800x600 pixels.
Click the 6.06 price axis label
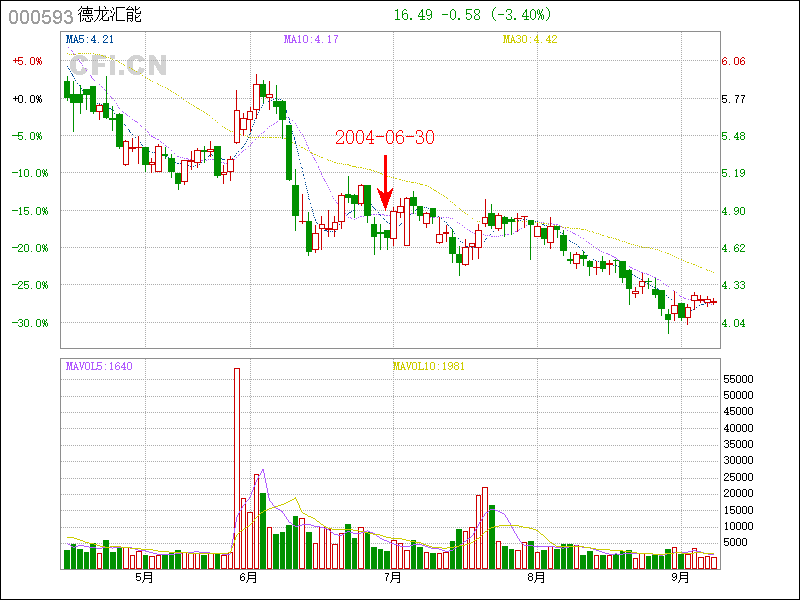[x=734, y=61]
